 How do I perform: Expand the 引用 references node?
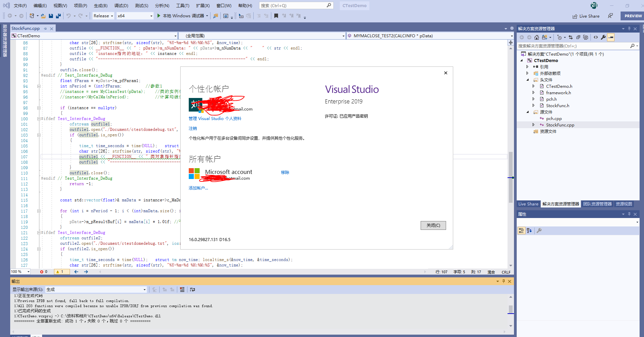[528, 67]
